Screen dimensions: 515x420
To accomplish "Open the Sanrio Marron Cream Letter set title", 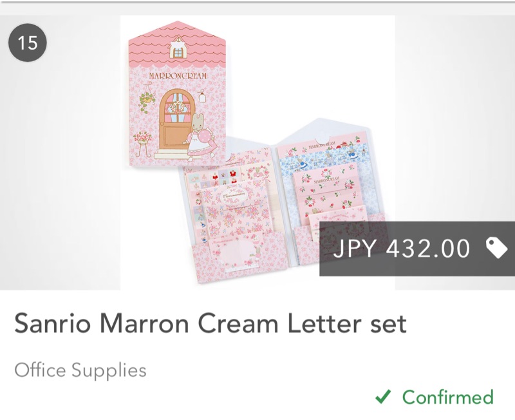I will (211, 323).
